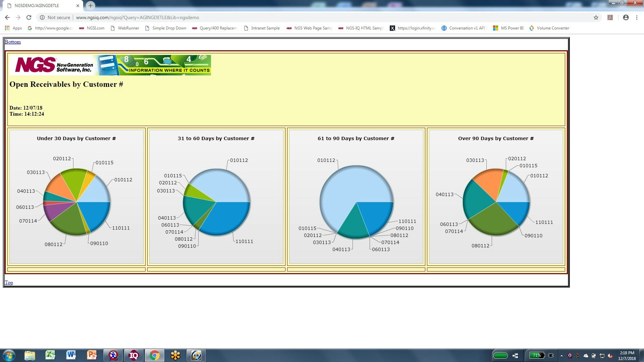
Task: Open File Explorer from the taskbar
Action: (x=30, y=356)
